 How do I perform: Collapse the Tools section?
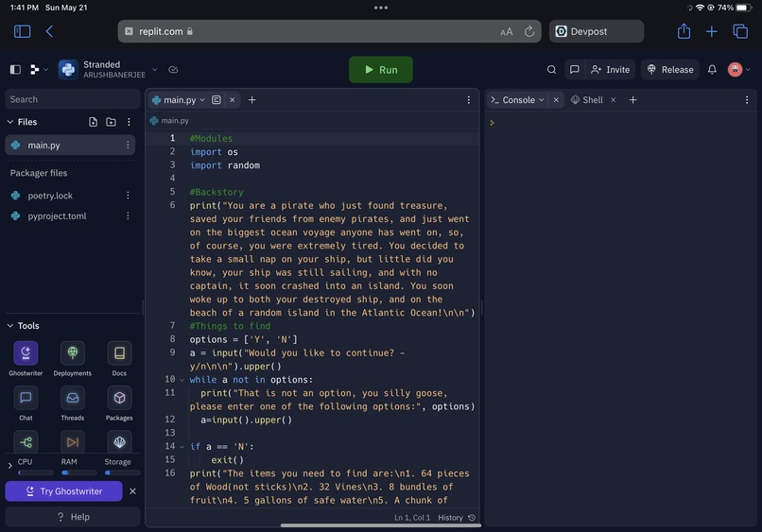click(10, 325)
